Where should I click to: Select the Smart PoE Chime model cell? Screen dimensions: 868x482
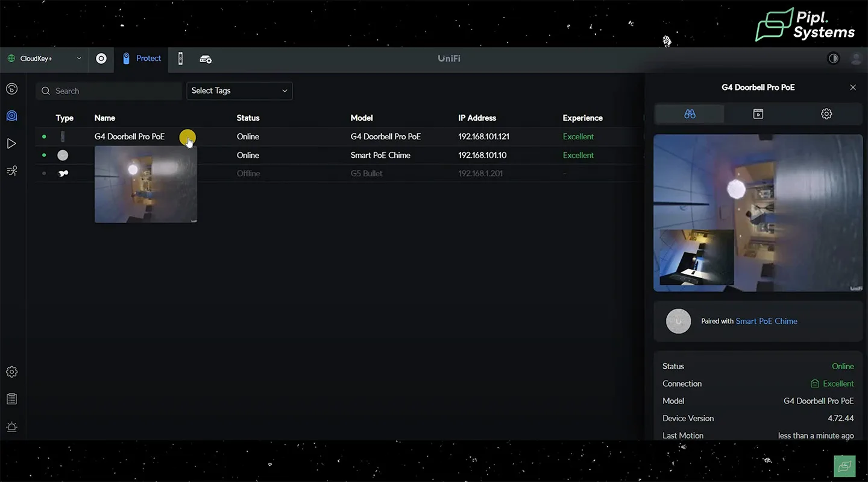[x=380, y=155]
